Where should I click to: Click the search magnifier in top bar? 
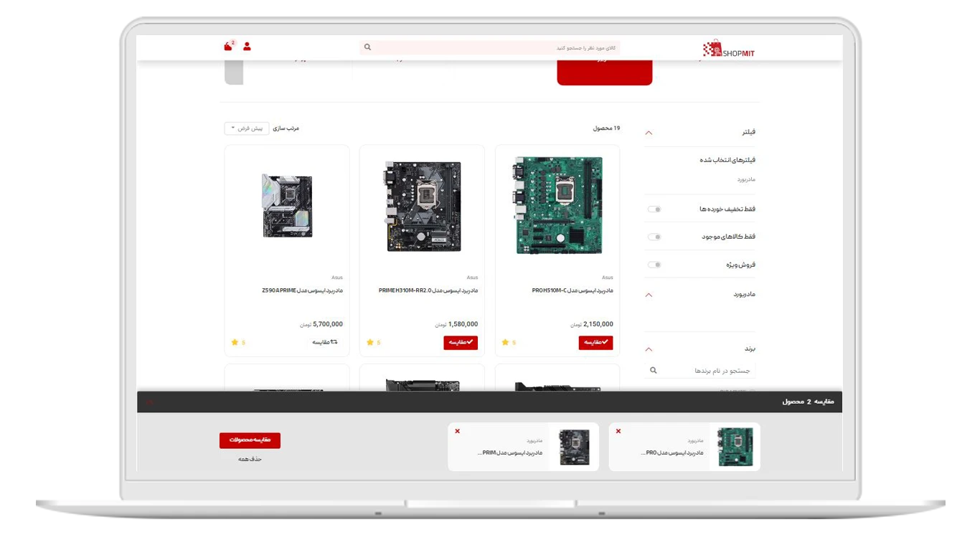[367, 47]
